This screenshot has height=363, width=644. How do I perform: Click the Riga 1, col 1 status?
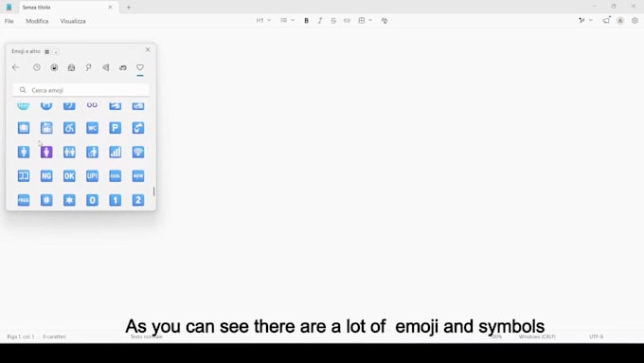click(21, 336)
